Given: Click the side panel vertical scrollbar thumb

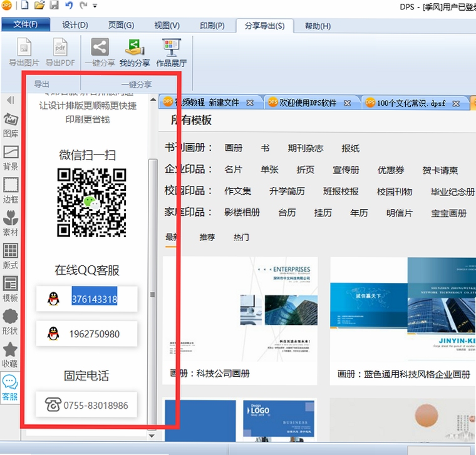Looking at the screenshot, I should pyautogui.click(x=153, y=294).
